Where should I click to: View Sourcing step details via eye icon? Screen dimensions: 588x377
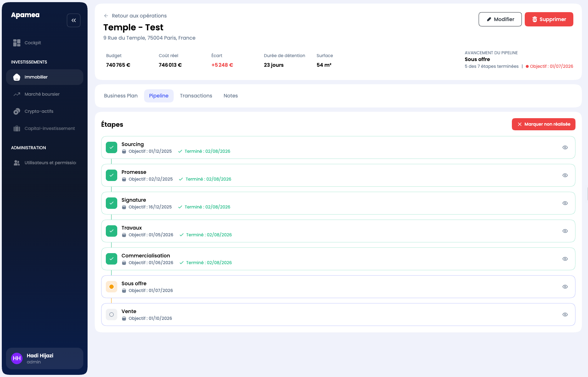565,147
